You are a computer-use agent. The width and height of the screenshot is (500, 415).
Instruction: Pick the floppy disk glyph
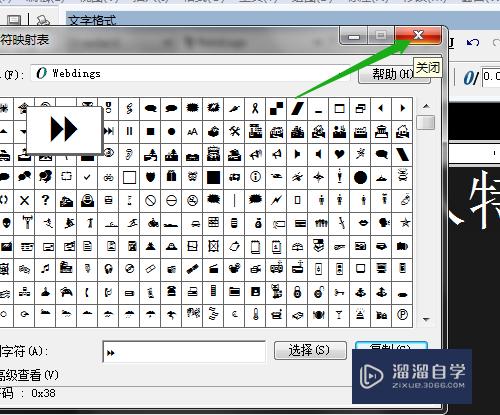[x=255, y=292]
